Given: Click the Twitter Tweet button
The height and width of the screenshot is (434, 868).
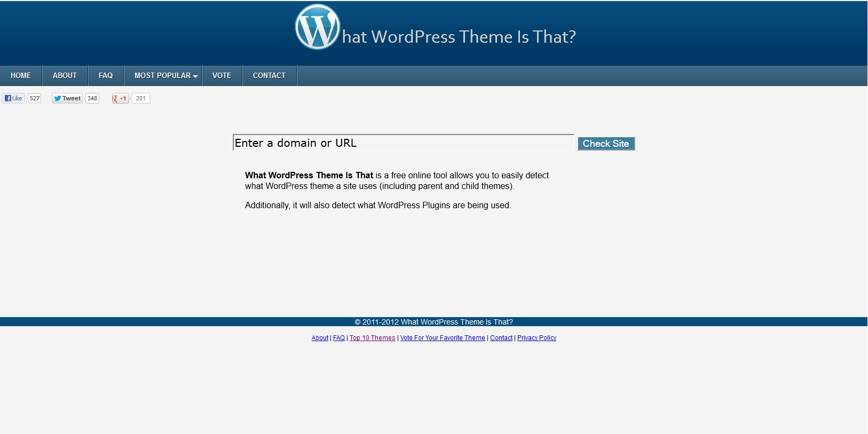Looking at the screenshot, I should tap(67, 98).
